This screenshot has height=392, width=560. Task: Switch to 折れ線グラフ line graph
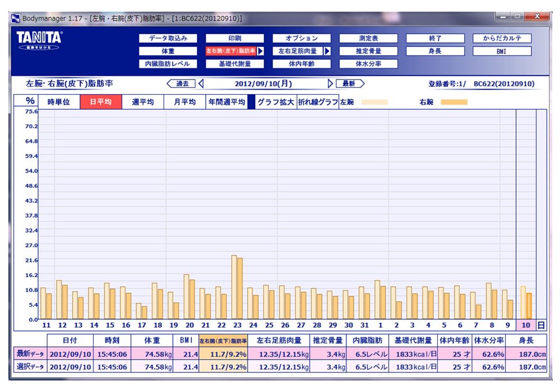click(318, 102)
